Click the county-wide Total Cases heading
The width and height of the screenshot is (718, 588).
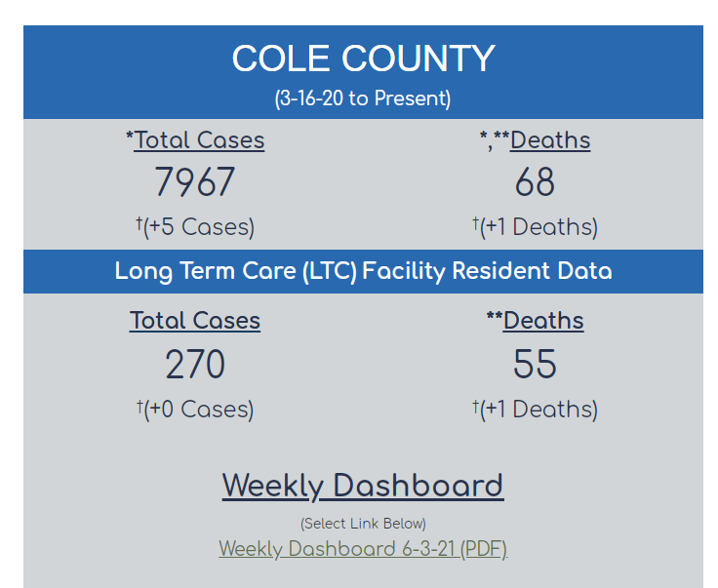199,140
